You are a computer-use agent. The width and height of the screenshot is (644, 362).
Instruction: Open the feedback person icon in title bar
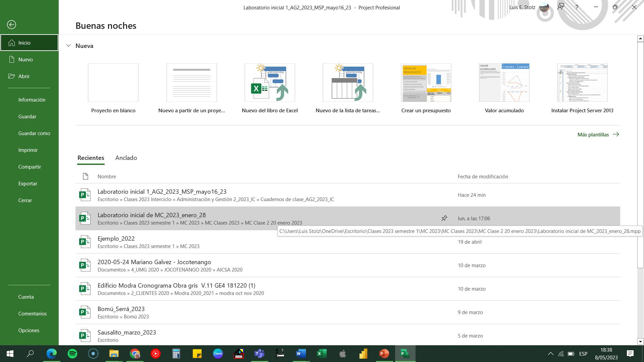560,7
